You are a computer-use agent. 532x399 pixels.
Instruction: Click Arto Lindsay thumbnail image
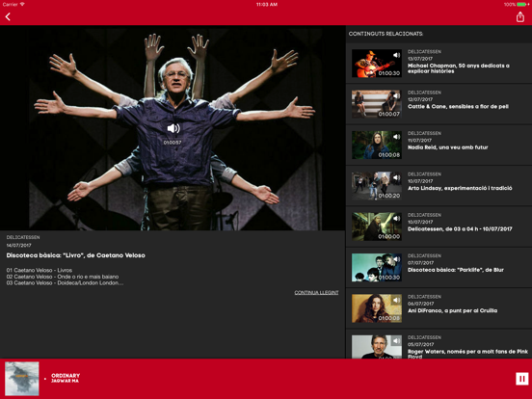click(x=377, y=186)
